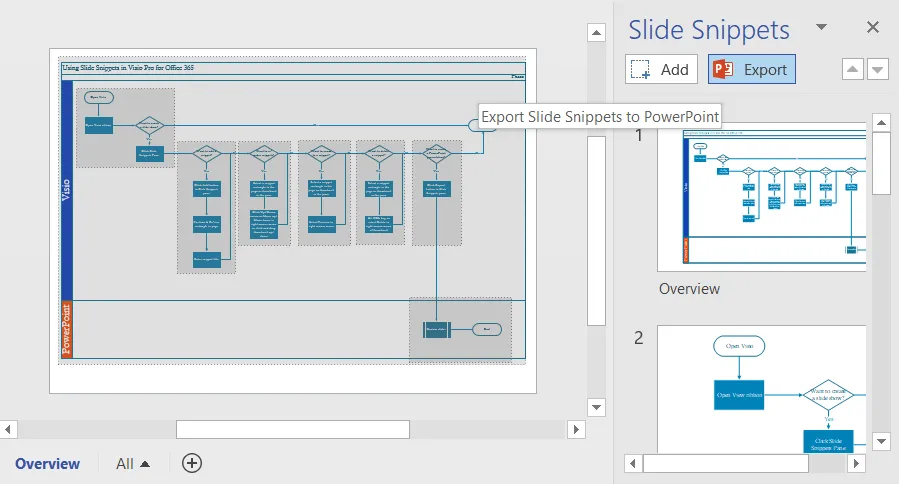Select the Open Visio start shape on the canvas
This screenshot has height=484, width=899.
click(99, 97)
